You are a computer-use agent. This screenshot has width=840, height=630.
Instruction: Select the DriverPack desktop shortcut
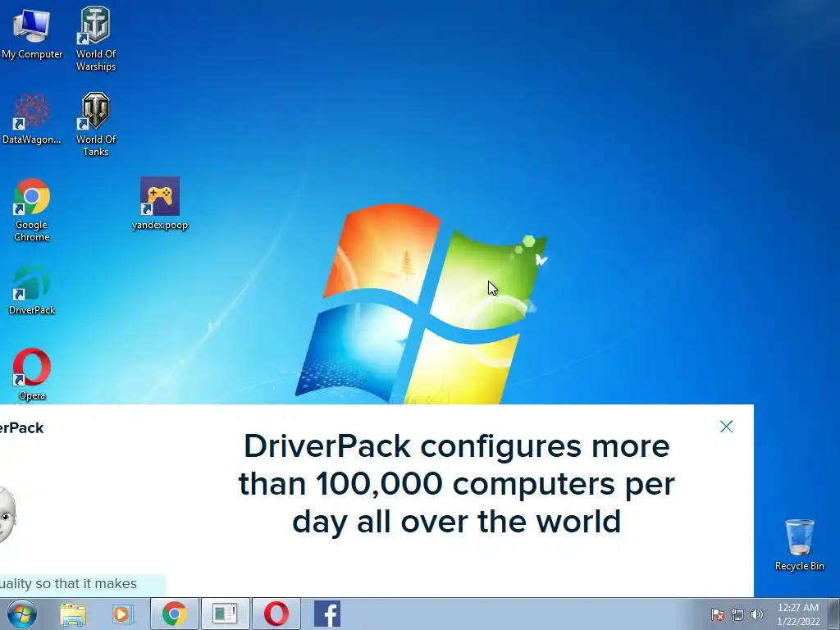[x=32, y=290]
